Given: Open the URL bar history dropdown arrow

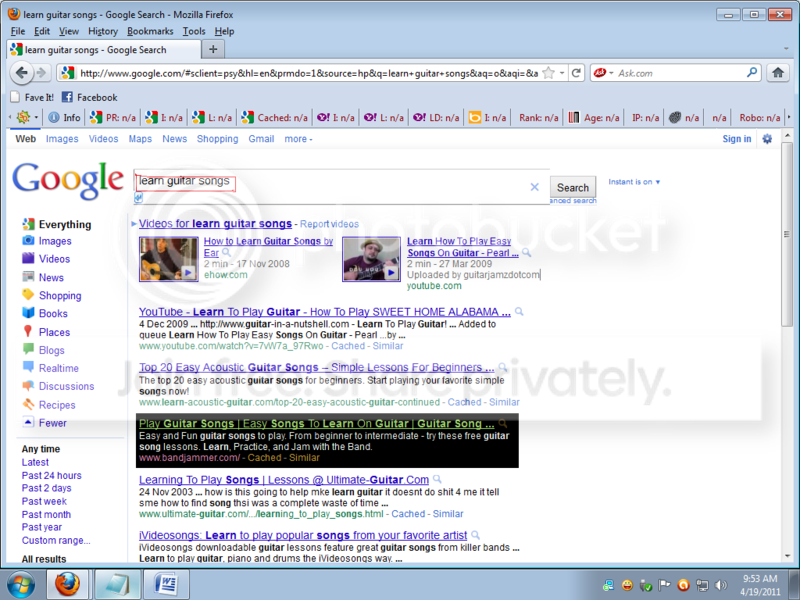Looking at the screenshot, I should point(562,73).
